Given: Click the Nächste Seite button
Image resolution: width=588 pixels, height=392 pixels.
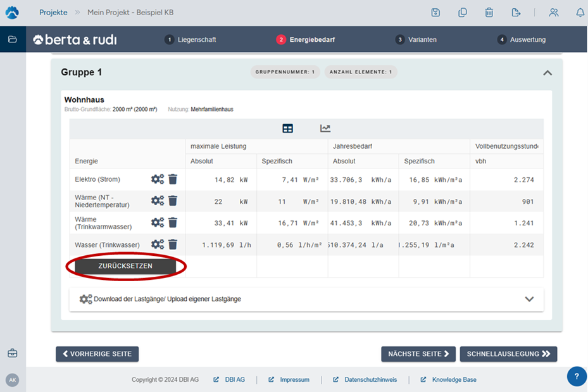Looking at the screenshot, I should pos(418,354).
